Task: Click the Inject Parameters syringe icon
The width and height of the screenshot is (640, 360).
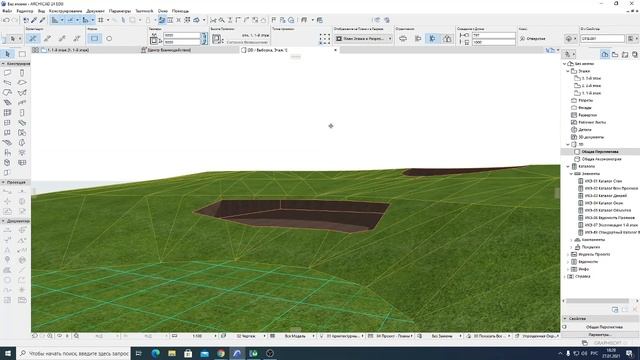Action: (42, 20)
